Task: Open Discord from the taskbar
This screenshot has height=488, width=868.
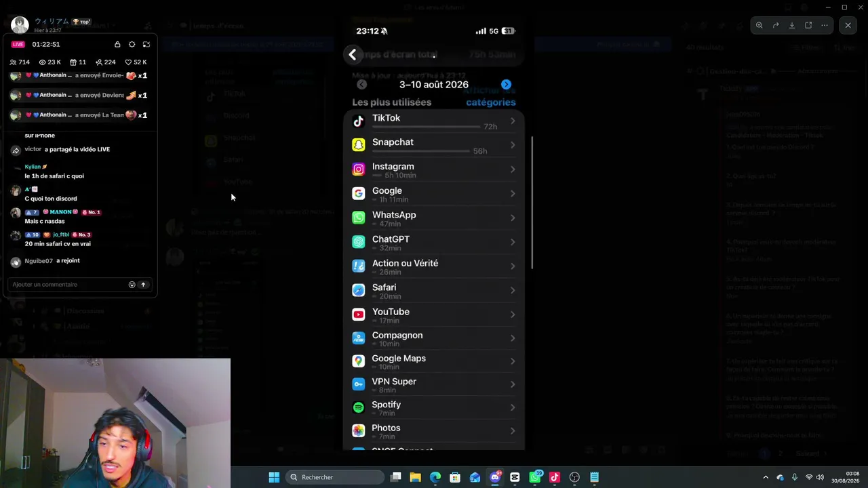Action: coord(495,477)
